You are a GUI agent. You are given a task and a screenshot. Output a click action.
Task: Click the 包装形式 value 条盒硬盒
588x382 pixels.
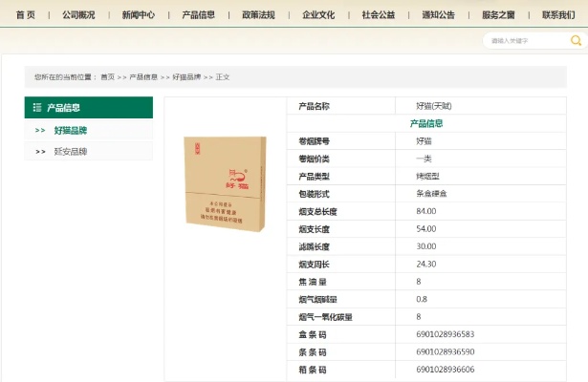pos(431,194)
